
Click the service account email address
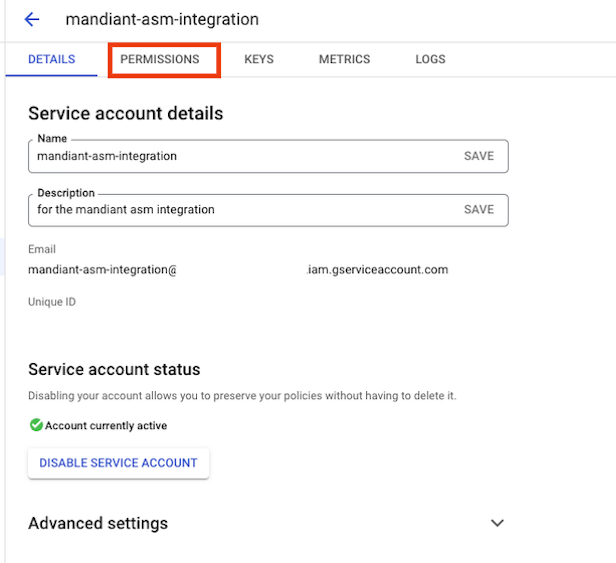tap(238, 270)
